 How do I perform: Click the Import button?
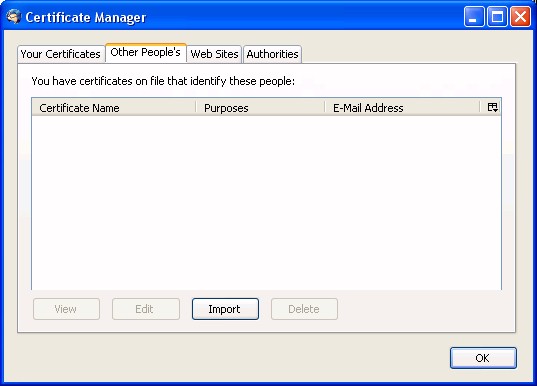coord(225,309)
